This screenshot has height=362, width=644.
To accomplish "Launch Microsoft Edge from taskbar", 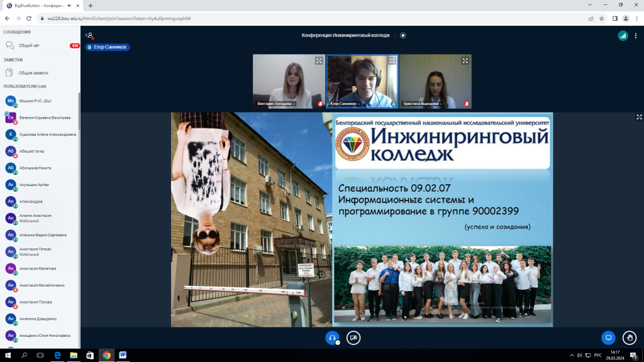I will [x=57, y=355].
